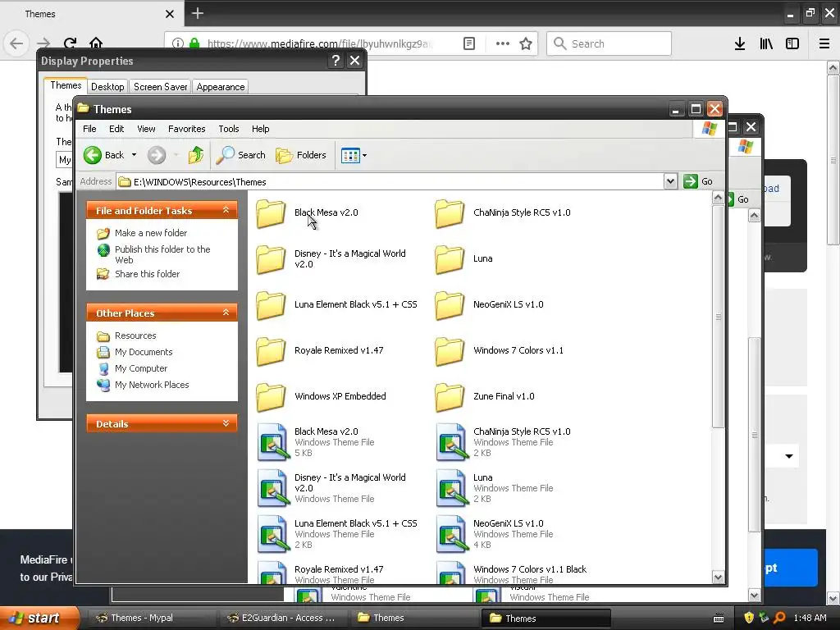Viewport: 840px width, 630px height.
Task: Open the ChaNinja Style RC5 v1.0 folder
Action: (503, 212)
